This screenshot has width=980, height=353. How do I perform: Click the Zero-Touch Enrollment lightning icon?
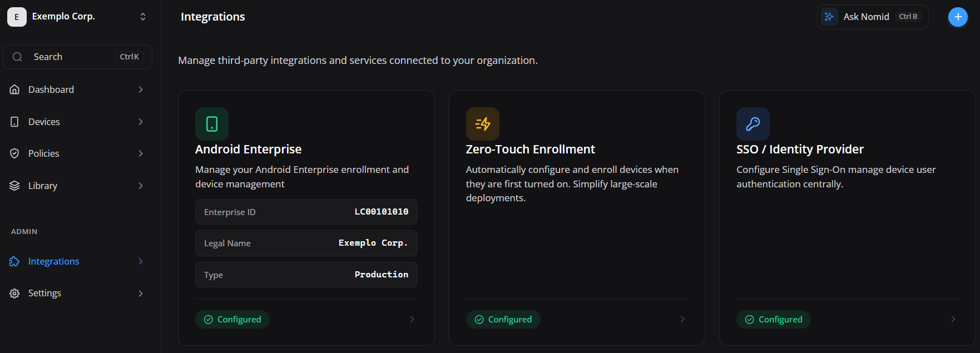483,124
